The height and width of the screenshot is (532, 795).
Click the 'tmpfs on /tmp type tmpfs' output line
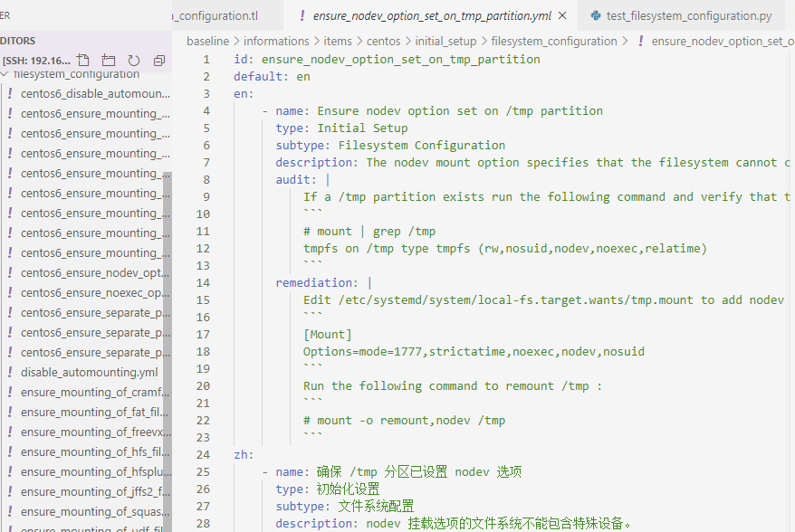[505, 249]
